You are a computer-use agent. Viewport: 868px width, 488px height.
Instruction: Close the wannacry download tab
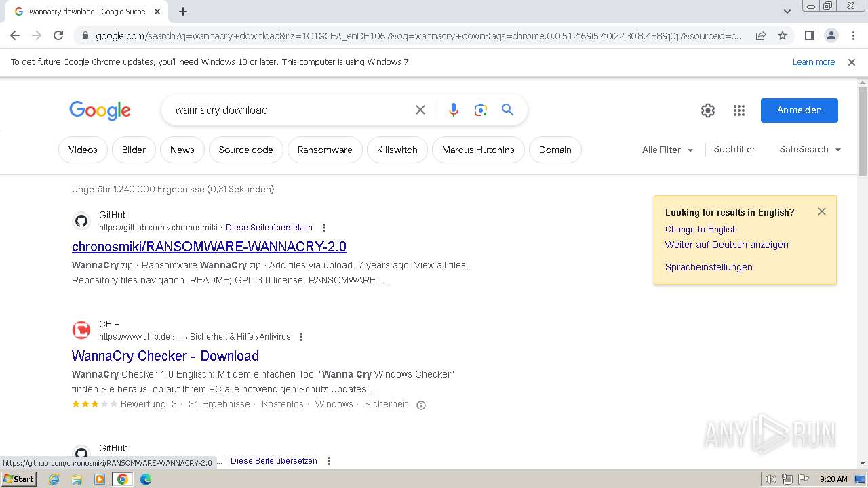coord(157,12)
